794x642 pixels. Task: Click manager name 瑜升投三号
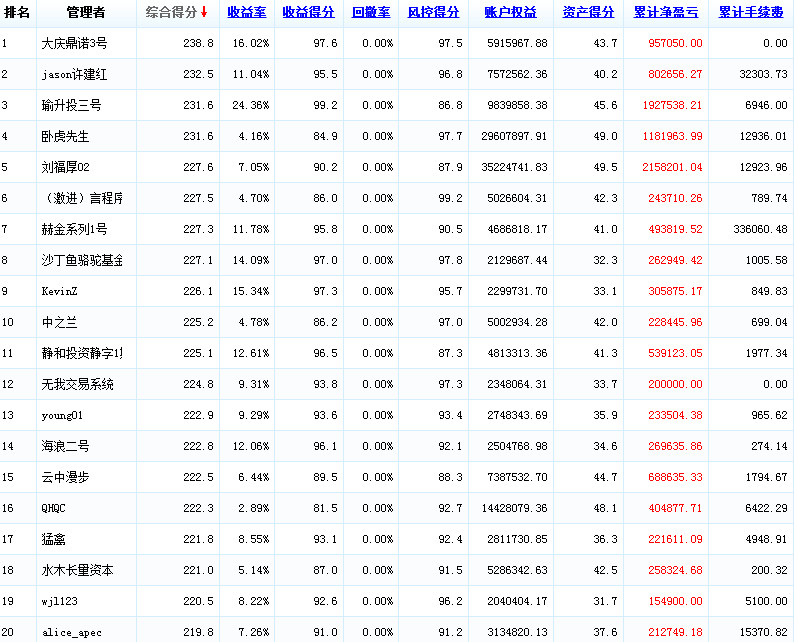[x=71, y=106]
